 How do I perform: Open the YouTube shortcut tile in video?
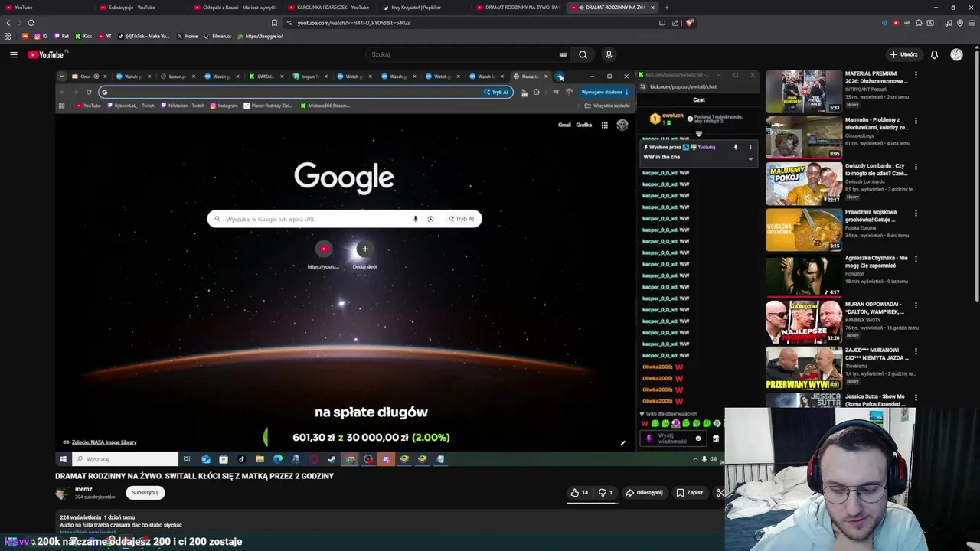(324, 249)
